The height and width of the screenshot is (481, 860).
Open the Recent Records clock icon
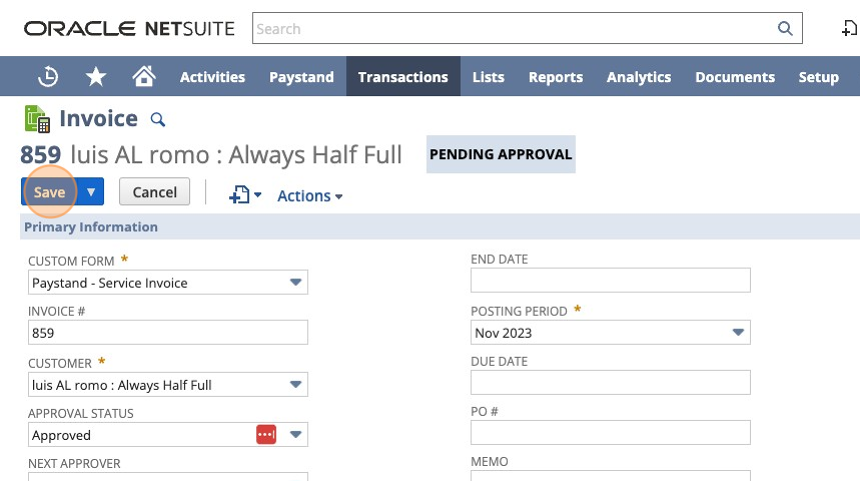(x=48, y=77)
